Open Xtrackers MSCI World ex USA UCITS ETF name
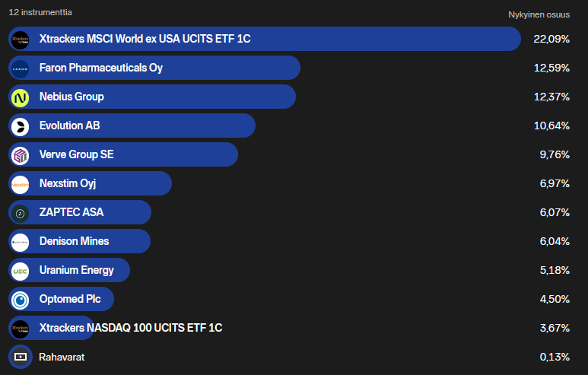The width and height of the screenshot is (588, 375). (145, 39)
